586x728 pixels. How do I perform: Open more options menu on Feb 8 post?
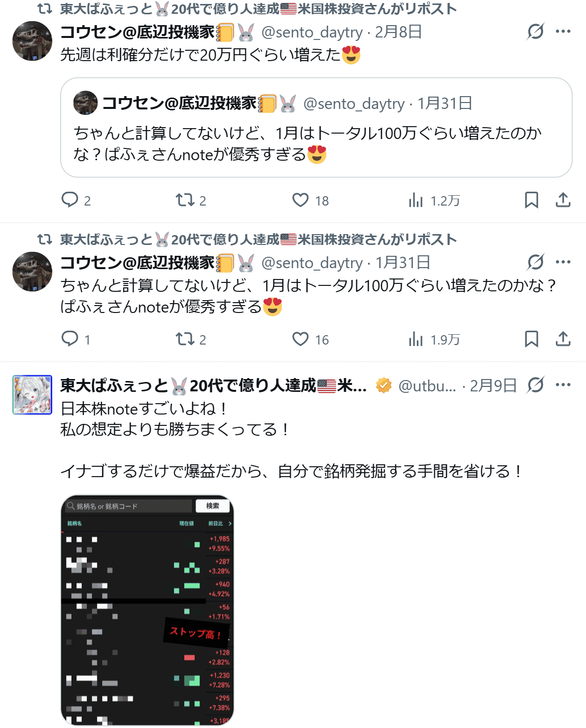(x=563, y=32)
